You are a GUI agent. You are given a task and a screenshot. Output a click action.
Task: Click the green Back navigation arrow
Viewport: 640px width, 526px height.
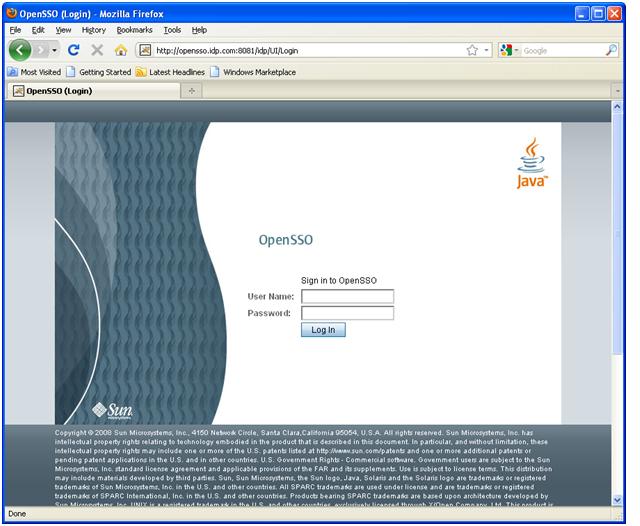tap(20, 50)
